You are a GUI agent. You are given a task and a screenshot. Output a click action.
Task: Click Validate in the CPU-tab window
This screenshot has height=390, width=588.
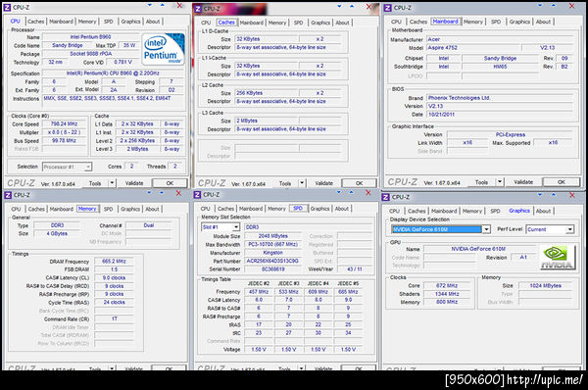click(x=134, y=183)
